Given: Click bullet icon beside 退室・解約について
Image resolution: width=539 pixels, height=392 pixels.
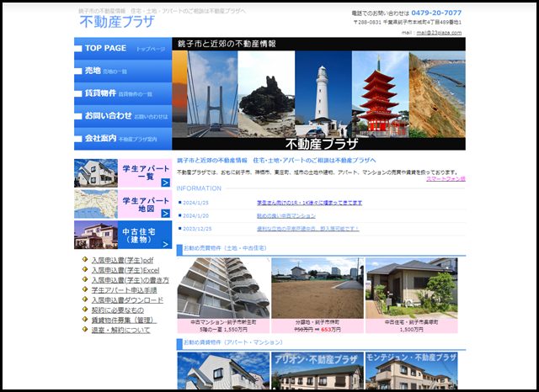Looking at the screenshot, I should pos(85,329).
